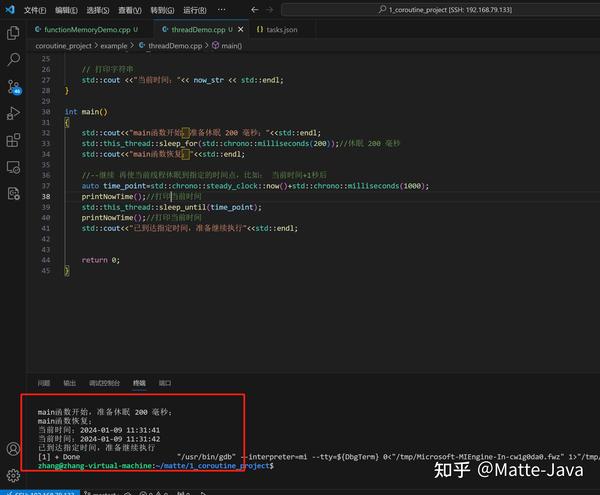Screen dimensions: 600x495
Task: Open the 选择(S) menu
Action: (98, 10)
